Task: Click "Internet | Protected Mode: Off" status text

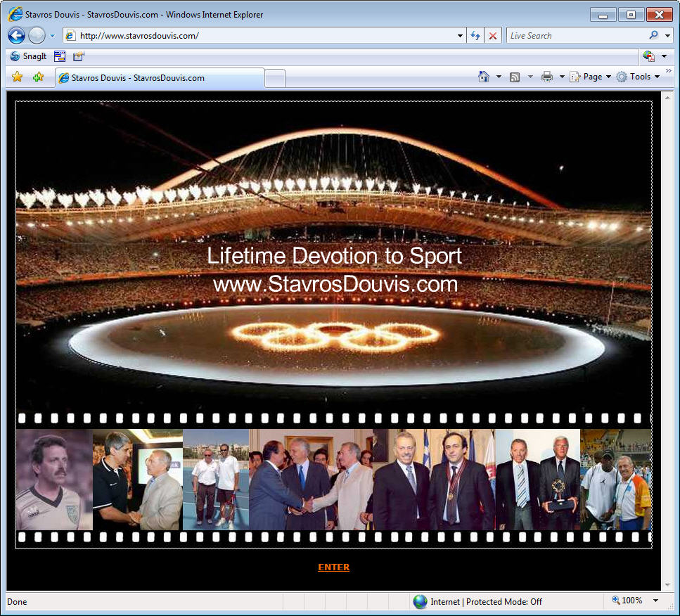Action: 486,602
